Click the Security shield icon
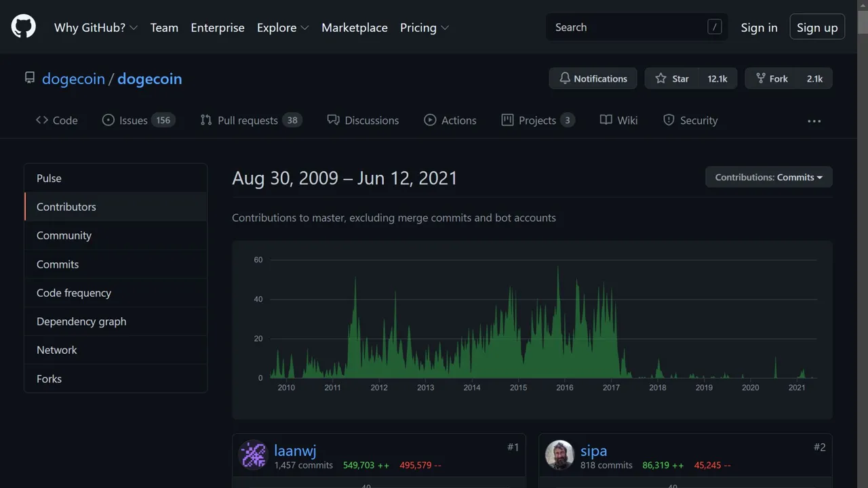 [669, 120]
